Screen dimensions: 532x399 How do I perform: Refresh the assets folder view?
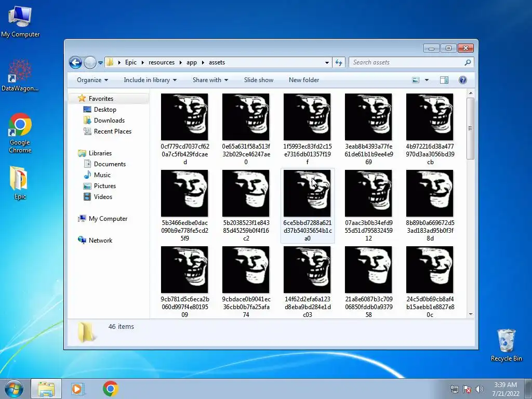tap(339, 62)
